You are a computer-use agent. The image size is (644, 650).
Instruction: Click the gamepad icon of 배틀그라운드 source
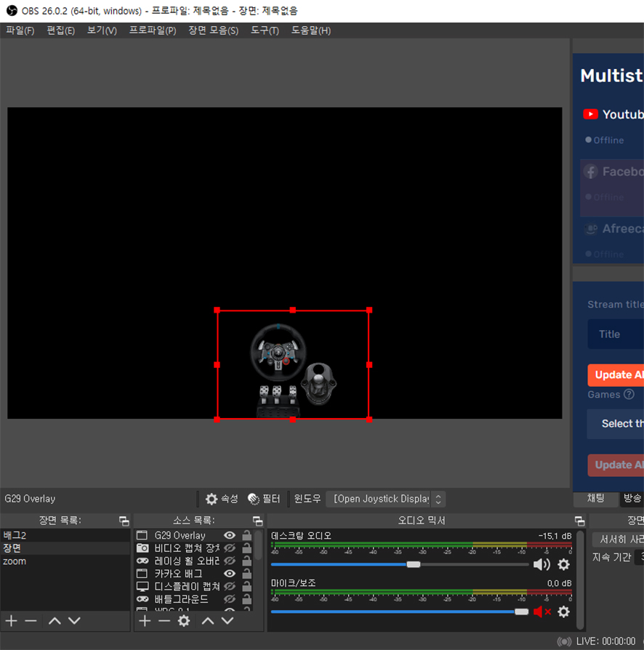click(142, 599)
